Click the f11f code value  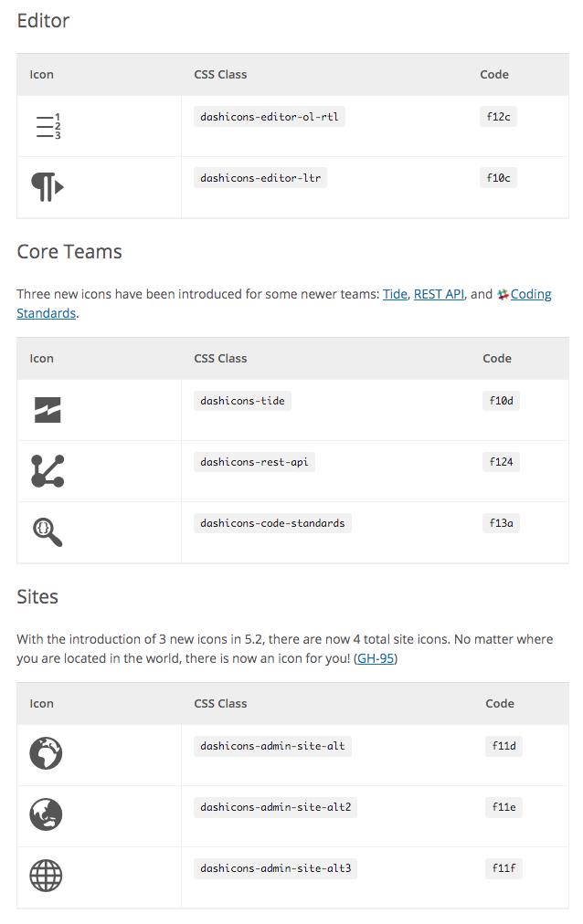click(504, 868)
